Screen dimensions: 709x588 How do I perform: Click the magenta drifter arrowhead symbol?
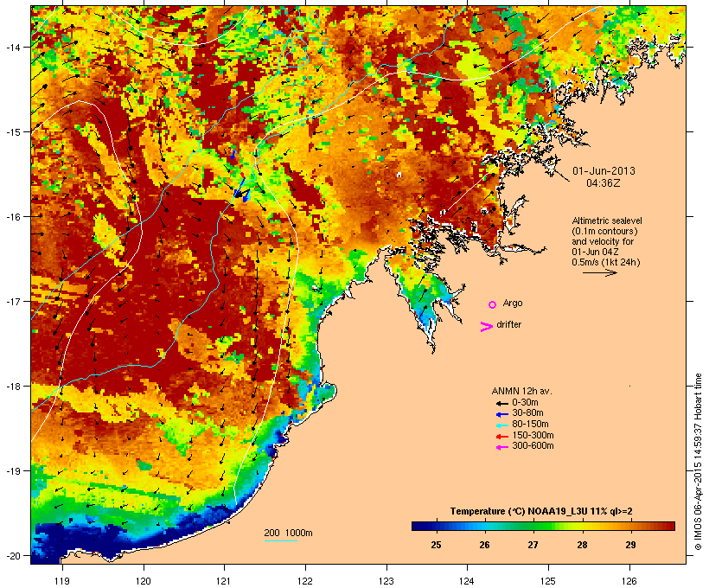486,327
